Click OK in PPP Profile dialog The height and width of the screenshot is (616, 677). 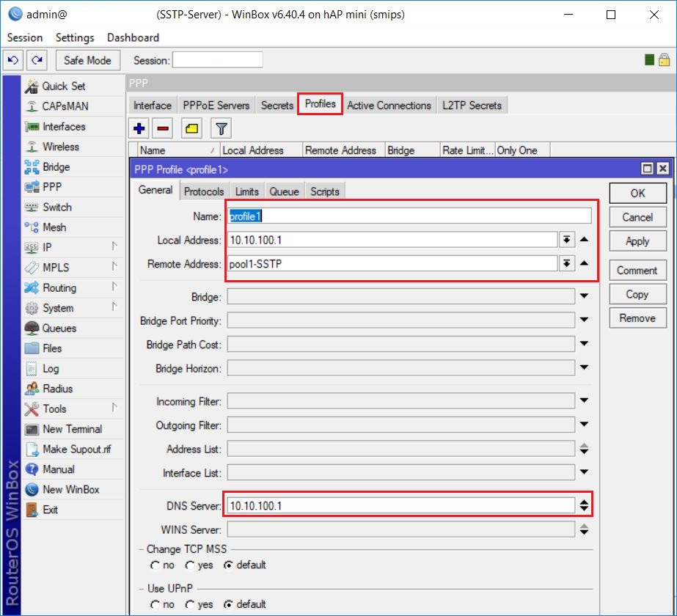pyautogui.click(x=637, y=194)
